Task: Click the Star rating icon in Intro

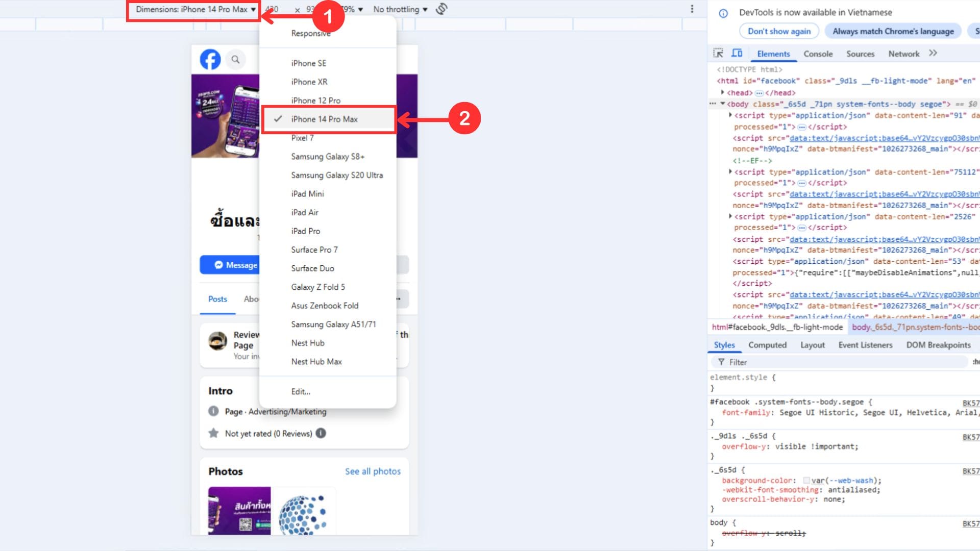Action: [x=213, y=433]
